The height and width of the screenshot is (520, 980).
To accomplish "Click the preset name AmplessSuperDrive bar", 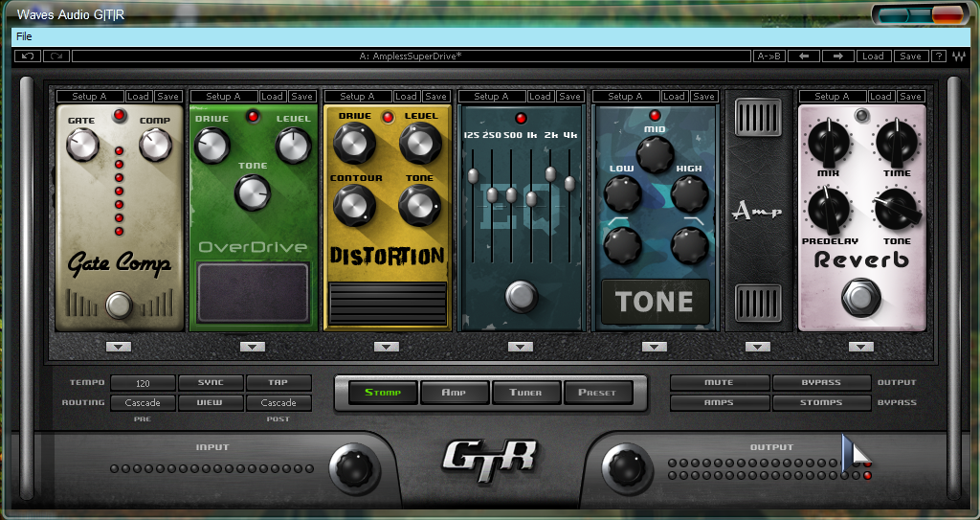I will (x=412, y=57).
